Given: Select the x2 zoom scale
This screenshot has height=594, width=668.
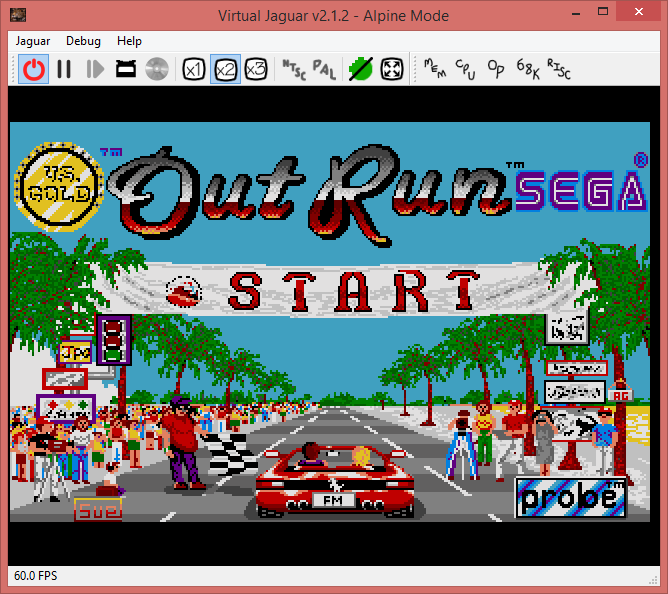Looking at the screenshot, I should pyautogui.click(x=225, y=69).
